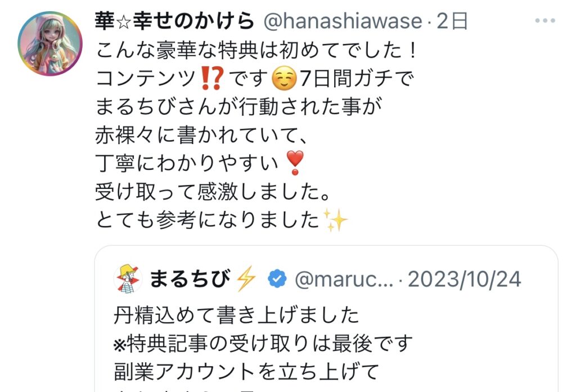Screen dimensions: 576x392
Task: Tap the red heart exclamation emoji
Action: click(295, 163)
